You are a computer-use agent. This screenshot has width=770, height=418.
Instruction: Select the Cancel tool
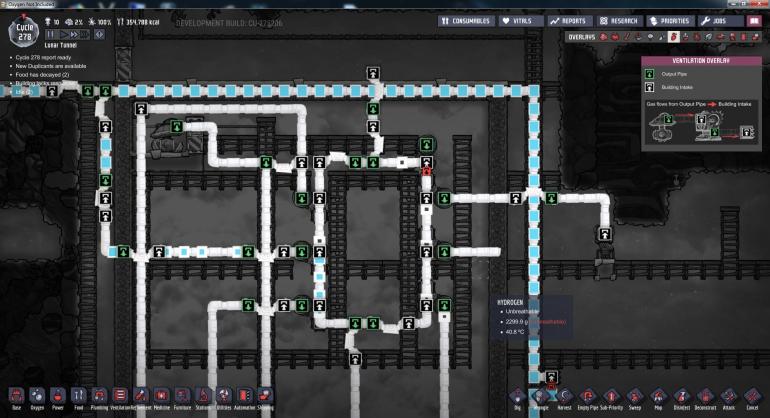pyautogui.click(x=751, y=397)
